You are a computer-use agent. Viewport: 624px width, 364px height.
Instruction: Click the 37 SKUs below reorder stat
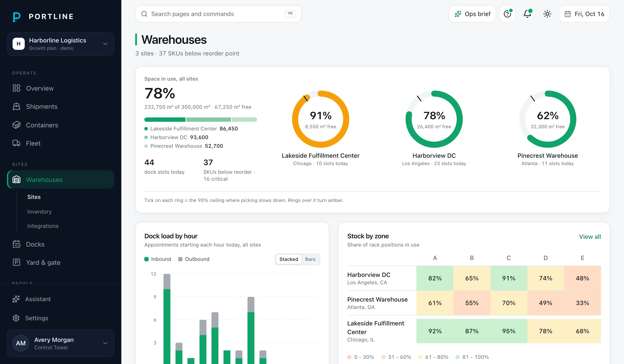[x=229, y=170]
